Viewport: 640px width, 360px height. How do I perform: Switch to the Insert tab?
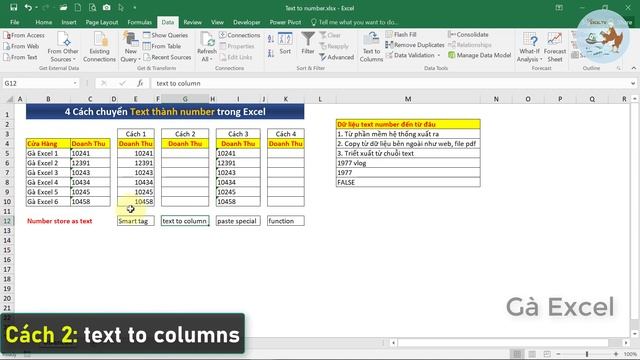[69, 22]
